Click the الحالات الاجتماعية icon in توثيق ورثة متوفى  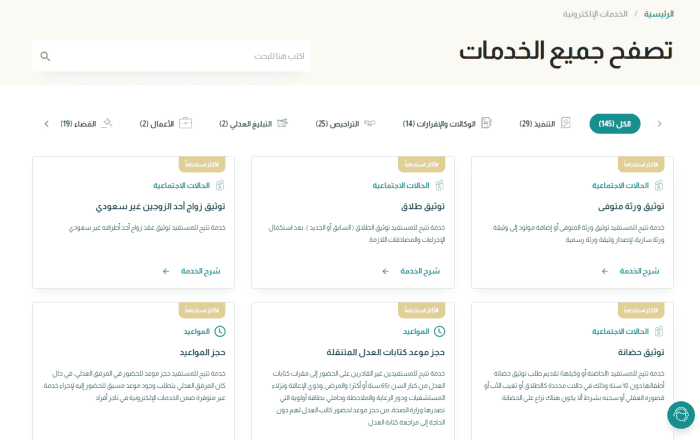658,185
